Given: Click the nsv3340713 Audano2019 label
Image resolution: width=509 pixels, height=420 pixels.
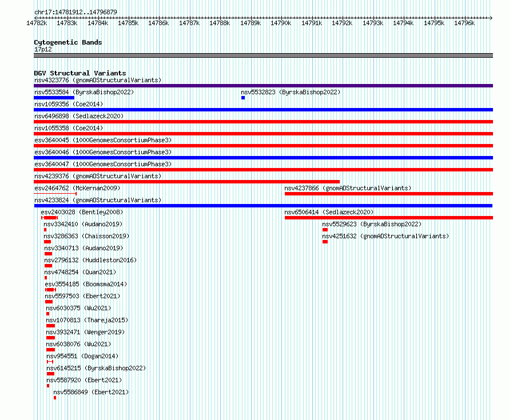Looking at the screenshot, I should click(83, 248).
